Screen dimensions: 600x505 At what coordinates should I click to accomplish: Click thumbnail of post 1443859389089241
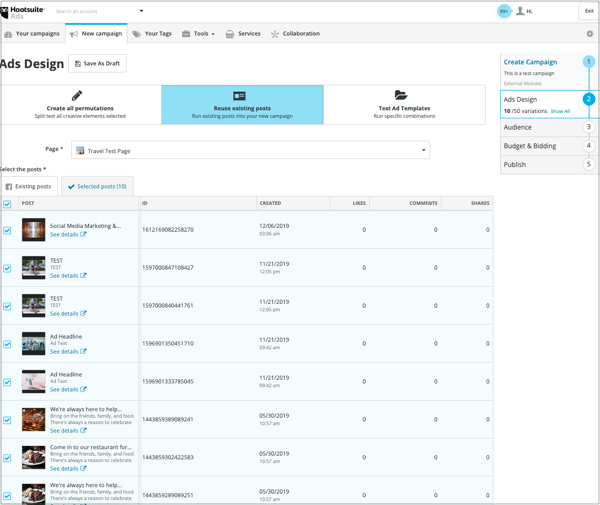click(33, 419)
